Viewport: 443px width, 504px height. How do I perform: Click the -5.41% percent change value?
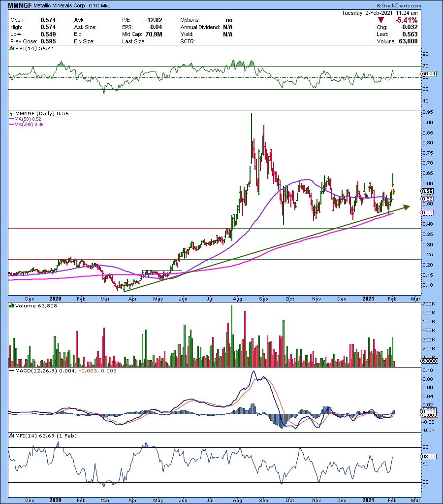(x=407, y=20)
